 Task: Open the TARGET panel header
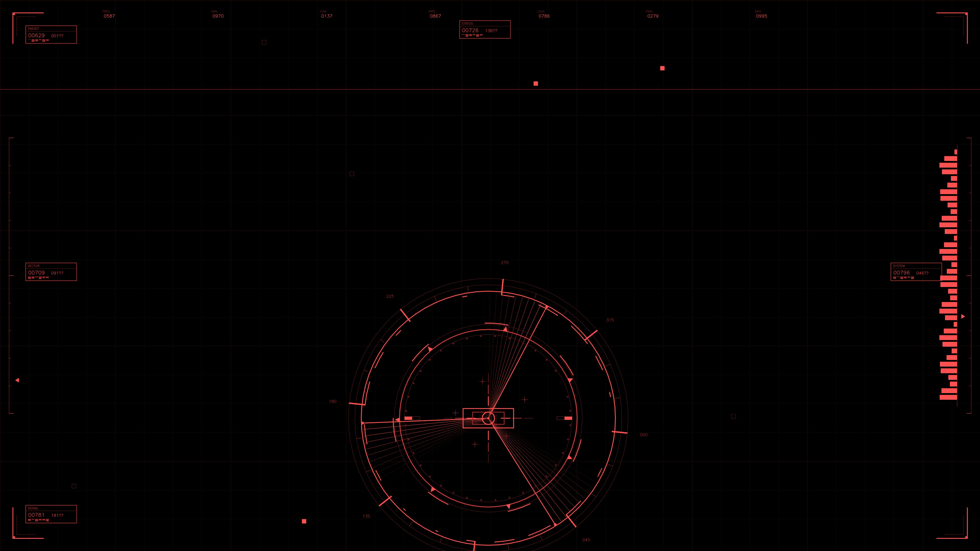[34, 29]
